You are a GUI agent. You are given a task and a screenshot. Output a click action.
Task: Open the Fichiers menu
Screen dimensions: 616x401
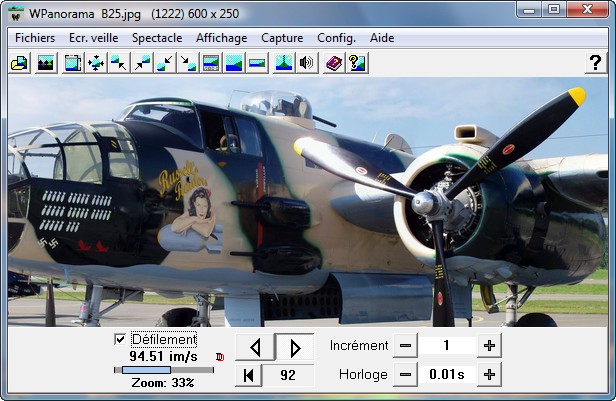pyautogui.click(x=35, y=38)
